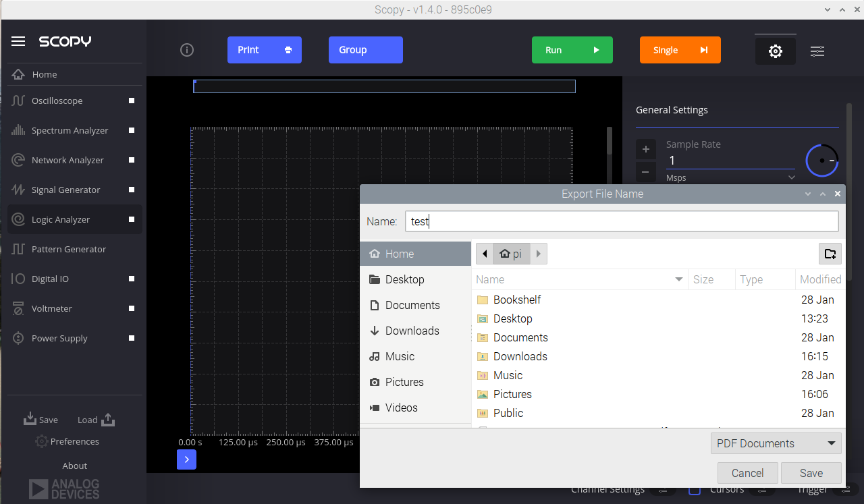The image size is (864, 504).
Task: Click the Signal Generator waveform icon
Action: (x=18, y=190)
